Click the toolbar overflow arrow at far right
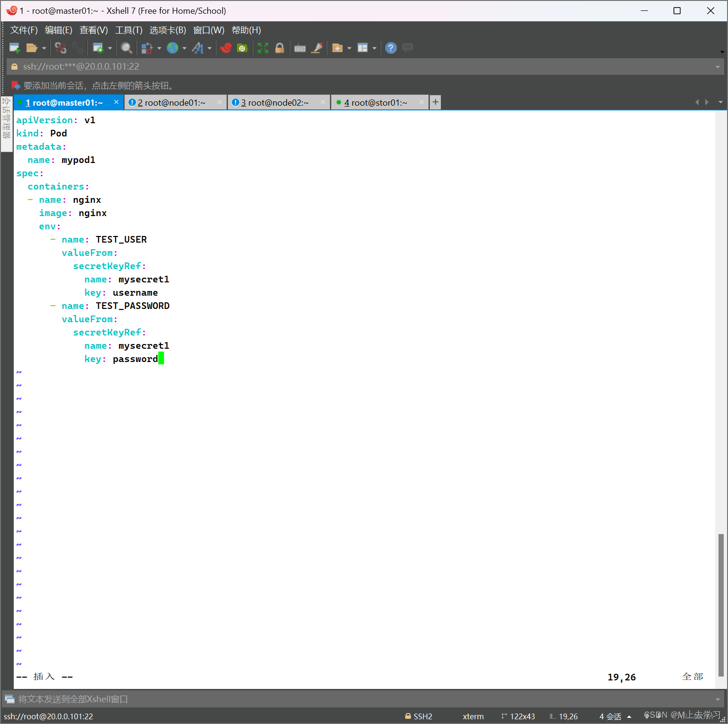The height and width of the screenshot is (724, 728). coord(722,51)
